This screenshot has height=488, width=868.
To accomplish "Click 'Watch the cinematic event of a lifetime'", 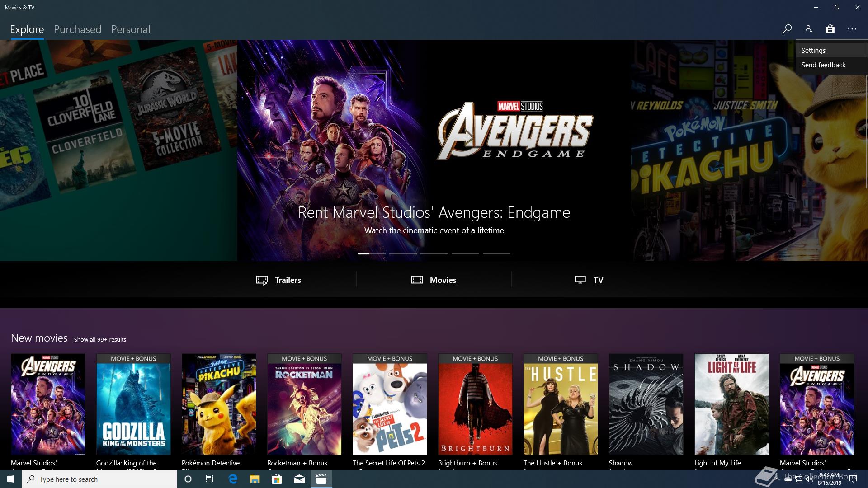I will 434,230.
